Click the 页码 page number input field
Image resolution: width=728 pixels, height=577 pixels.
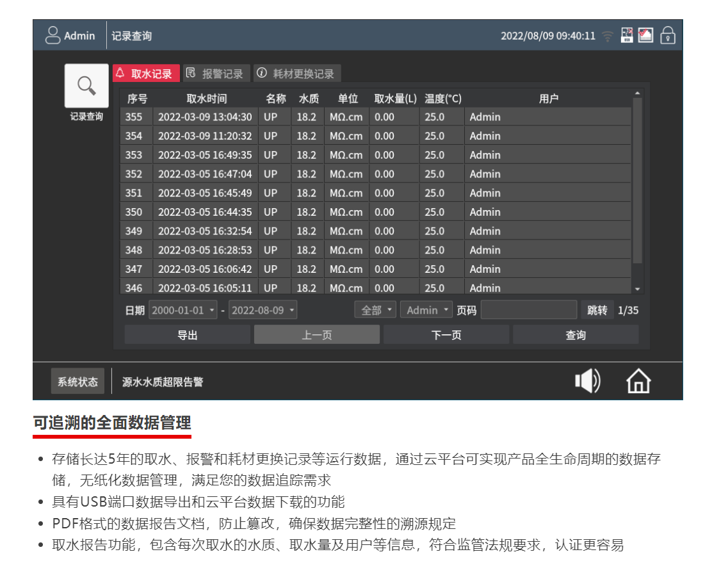(x=529, y=309)
